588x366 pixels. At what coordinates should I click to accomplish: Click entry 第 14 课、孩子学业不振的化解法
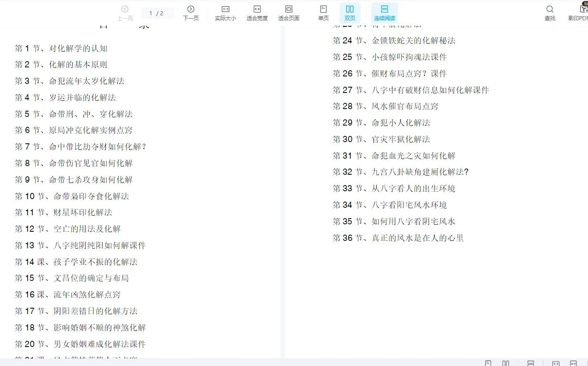point(76,262)
